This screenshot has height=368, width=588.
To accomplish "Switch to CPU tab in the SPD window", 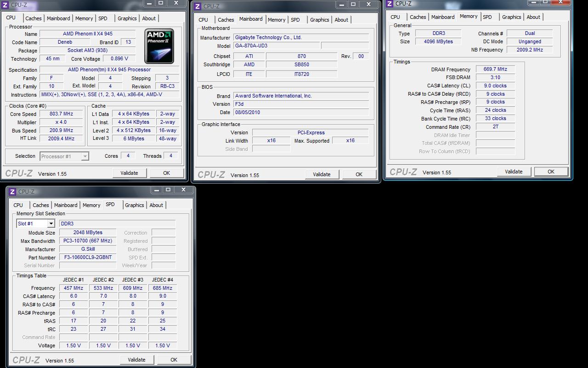I will pos(18,205).
